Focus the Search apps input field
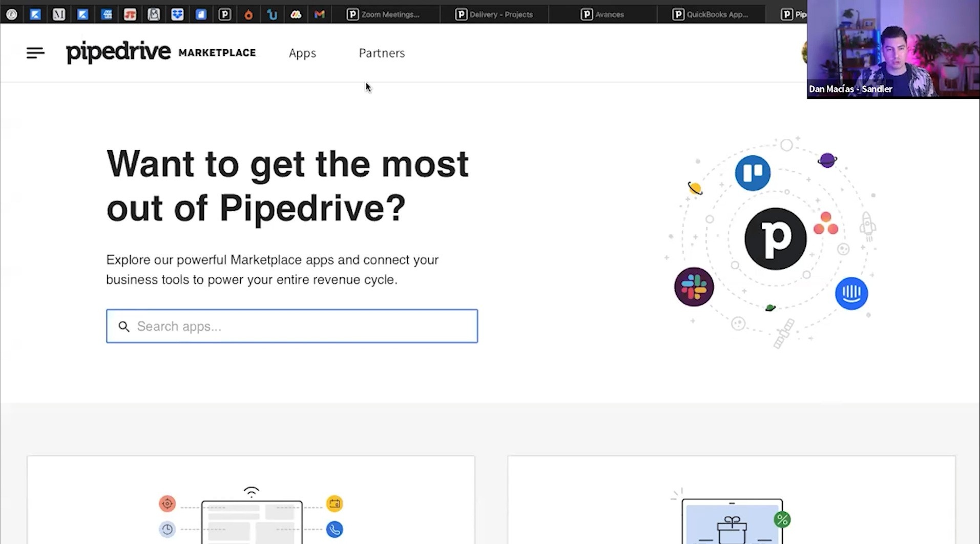 [292, 326]
